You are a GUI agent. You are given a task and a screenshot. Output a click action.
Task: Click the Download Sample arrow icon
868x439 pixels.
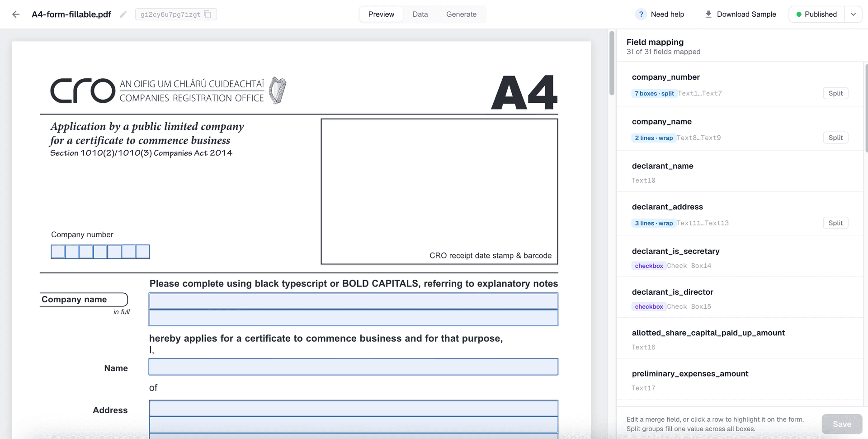pos(708,14)
